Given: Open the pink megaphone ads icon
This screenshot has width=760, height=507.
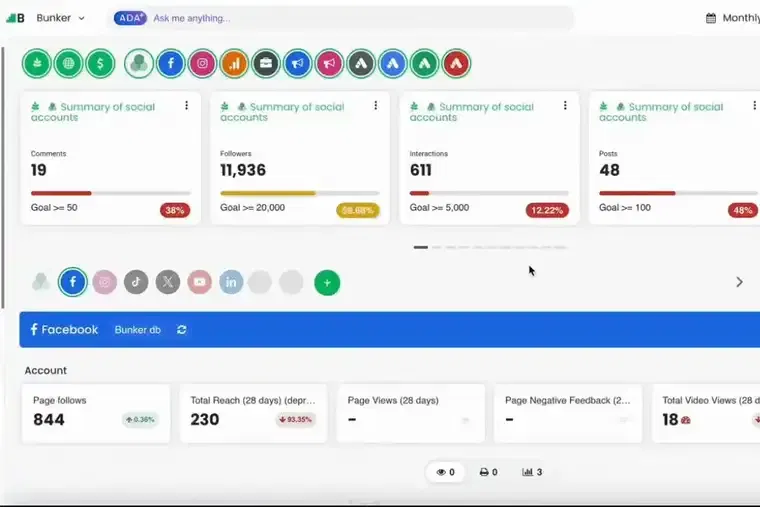Looking at the screenshot, I should [x=329, y=63].
